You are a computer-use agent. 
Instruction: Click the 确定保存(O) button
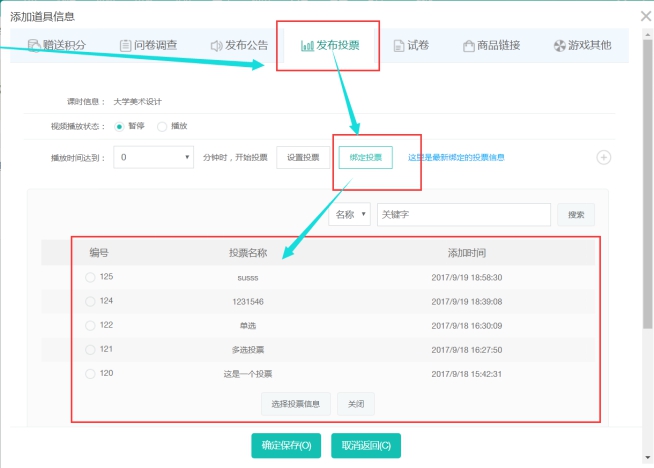[x=286, y=446]
